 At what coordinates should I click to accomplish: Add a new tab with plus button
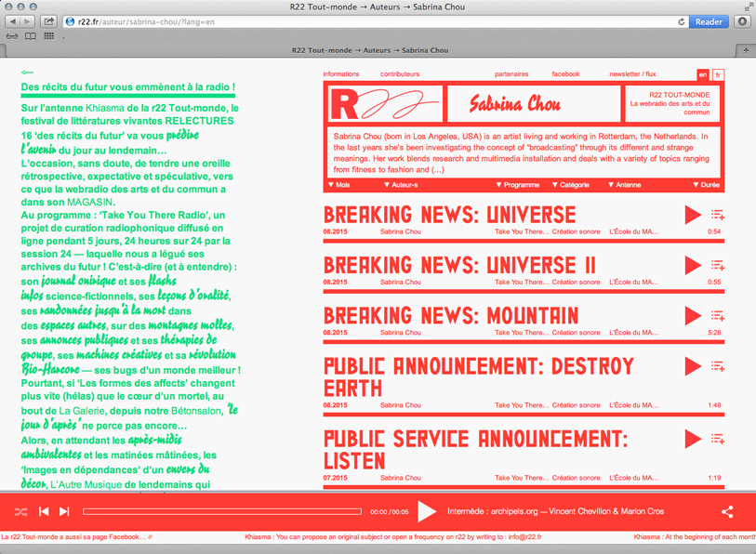pos(746,50)
